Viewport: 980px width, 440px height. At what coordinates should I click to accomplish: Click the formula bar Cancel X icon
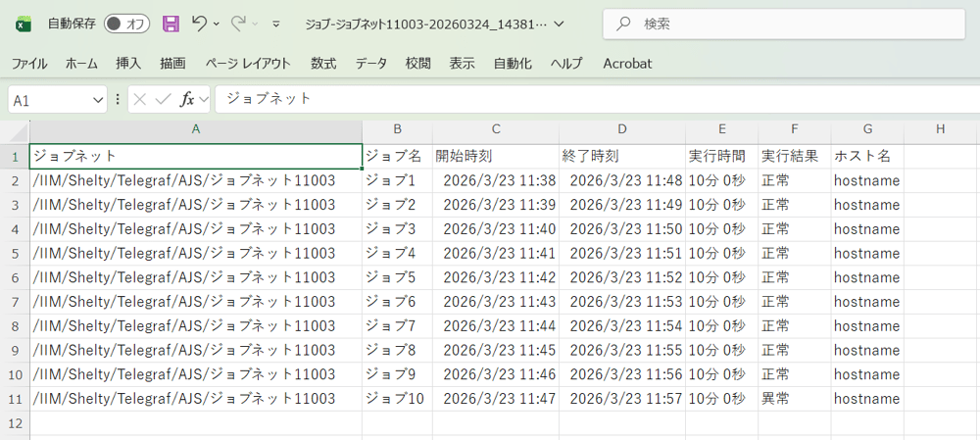click(x=140, y=99)
